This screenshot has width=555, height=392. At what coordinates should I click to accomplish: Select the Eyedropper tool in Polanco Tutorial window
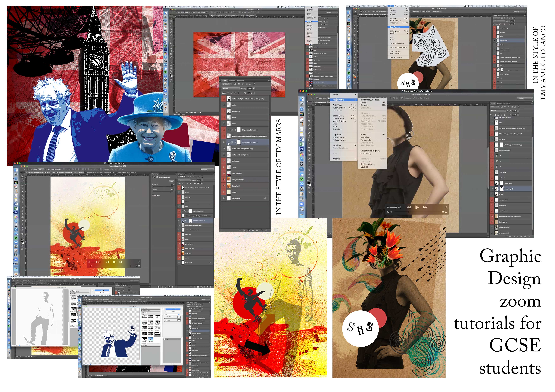click(309, 125)
